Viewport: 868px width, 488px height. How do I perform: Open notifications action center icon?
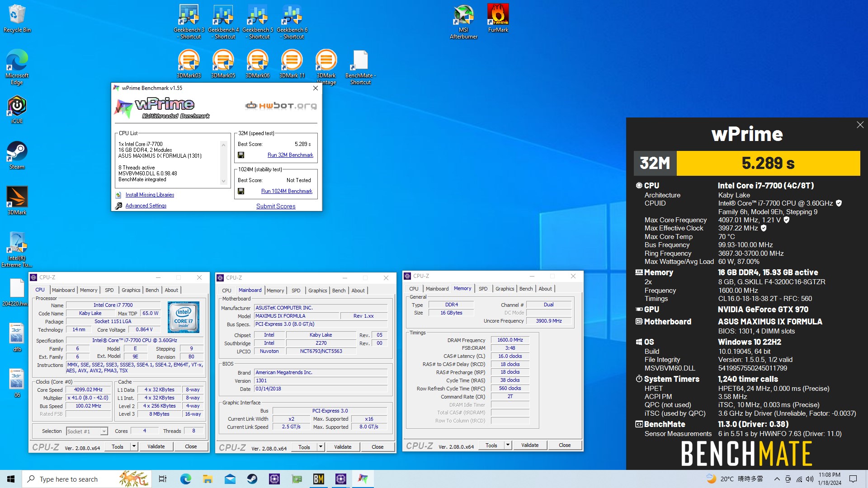coord(853,479)
